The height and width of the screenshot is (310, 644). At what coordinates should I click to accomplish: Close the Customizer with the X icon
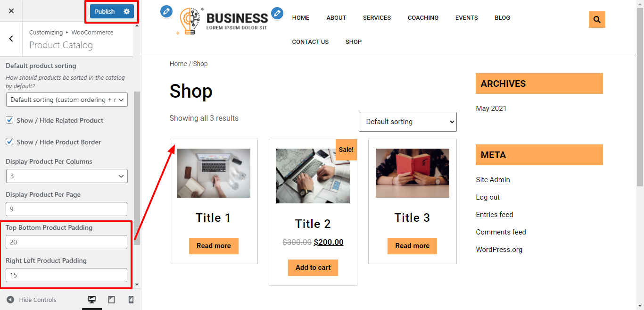11,11
